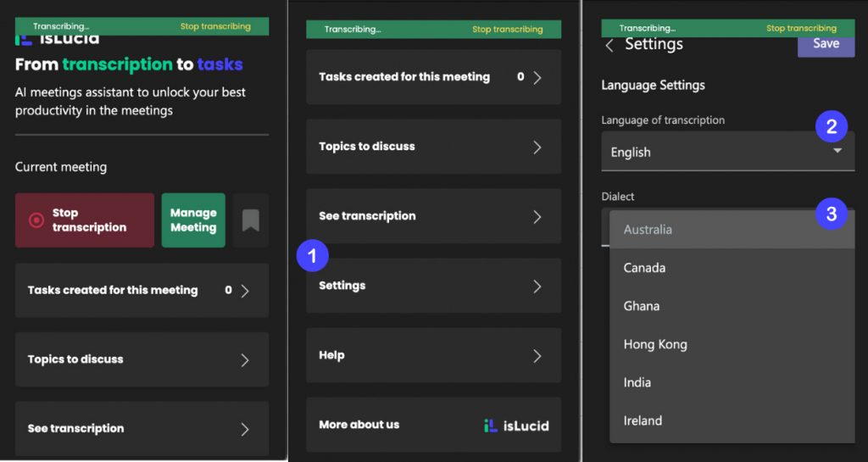
Task: Open More about us row
Action: pos(433,425)
